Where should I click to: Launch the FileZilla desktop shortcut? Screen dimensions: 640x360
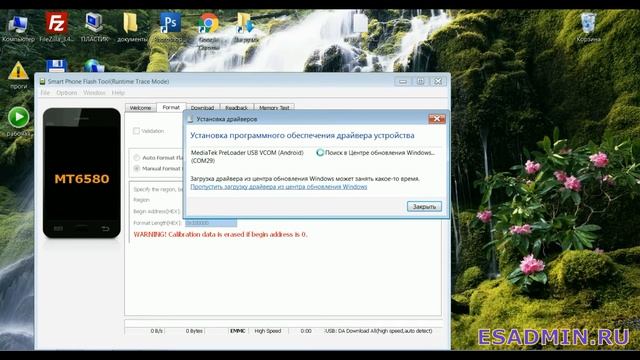pos(56,27)
